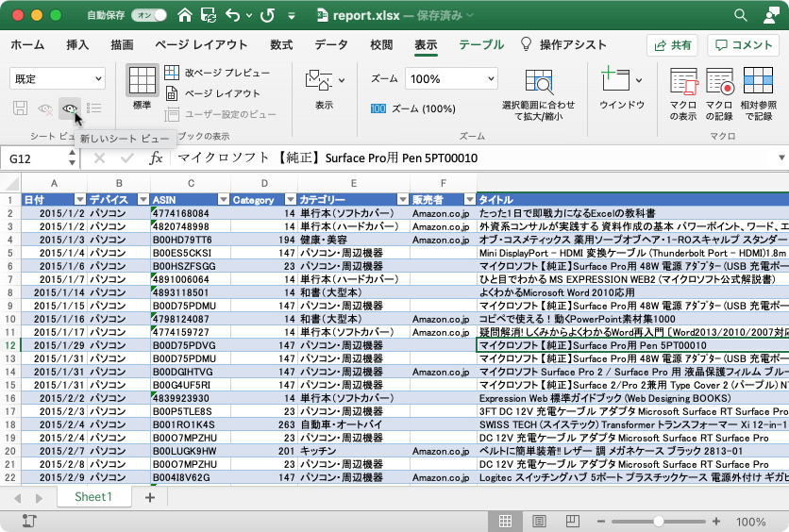The height and width of the screenshot is (532, 789).
Task: Click the Select All corner triangle
Action: (10, 183)
